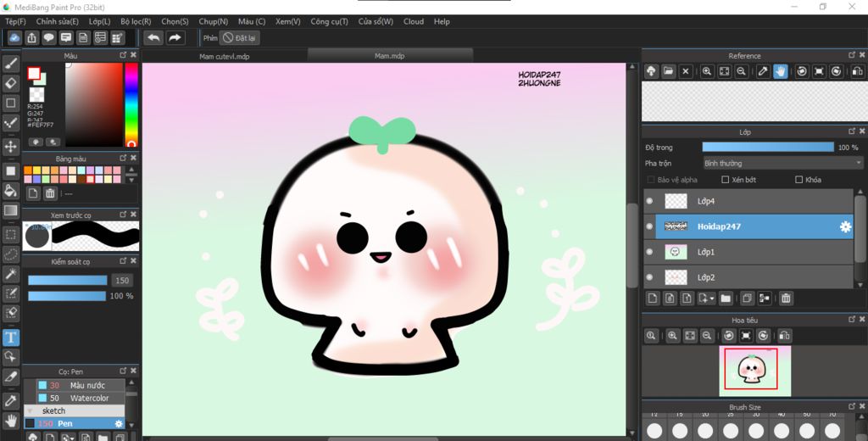
Task: Open Hoidap247 layer settings gear
Action: coord(845,226)
